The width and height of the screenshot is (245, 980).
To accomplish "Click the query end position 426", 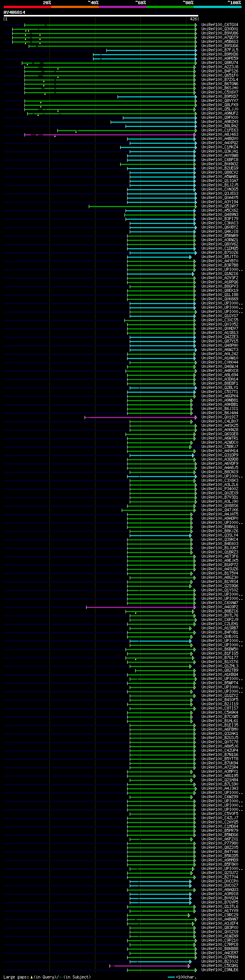I will (193, 19).
